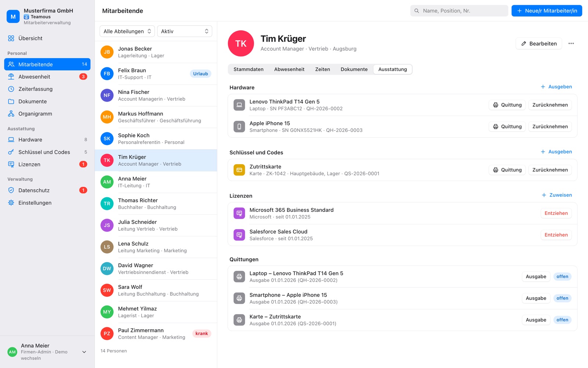
Task: Open the Übersicht dashboard icon
Action: tap(11, 38)
